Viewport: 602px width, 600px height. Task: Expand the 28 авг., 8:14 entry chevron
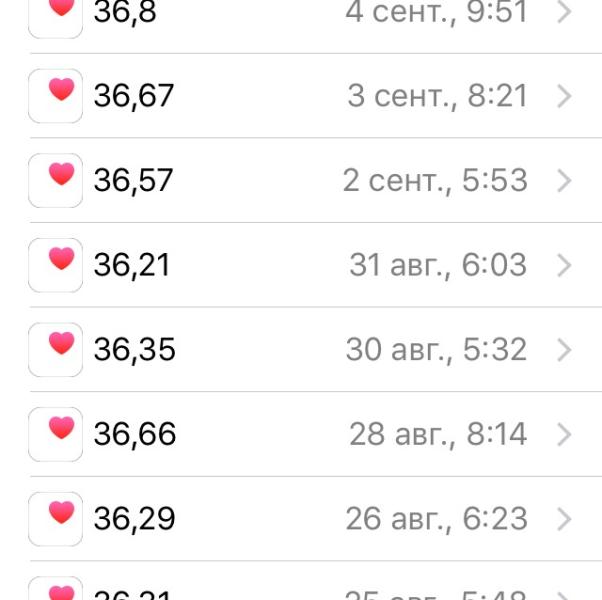[x=564, y=435]
